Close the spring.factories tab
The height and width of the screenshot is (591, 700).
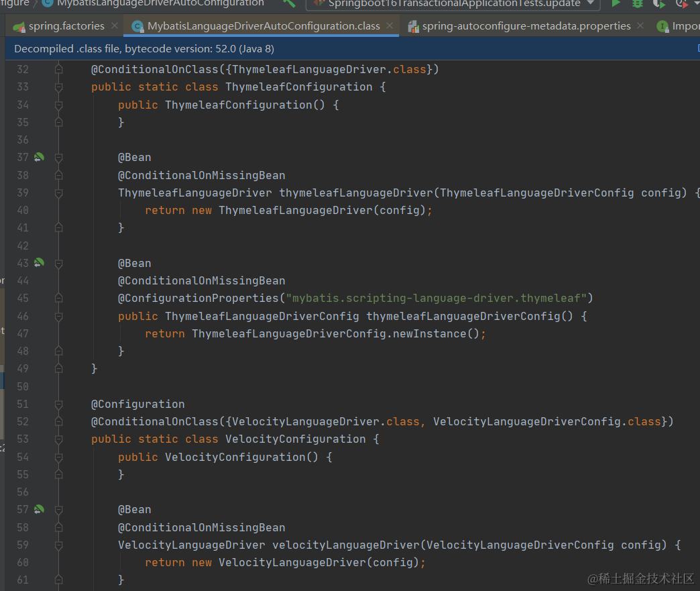(x=115, y=26)
